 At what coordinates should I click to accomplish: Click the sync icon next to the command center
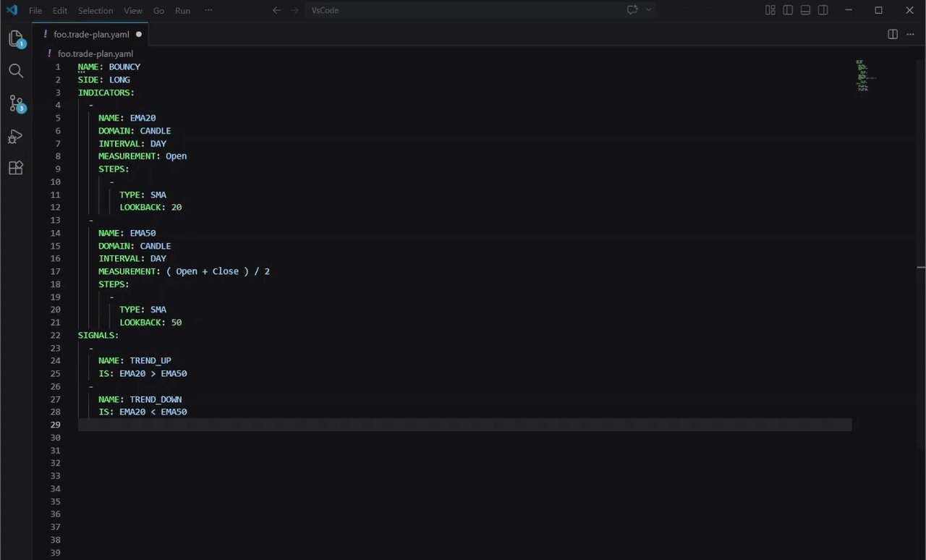pyautogui.click(x=632, y=9)
